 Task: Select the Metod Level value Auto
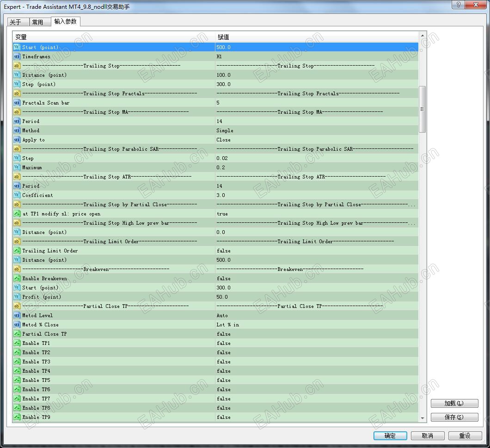(222, 315)
